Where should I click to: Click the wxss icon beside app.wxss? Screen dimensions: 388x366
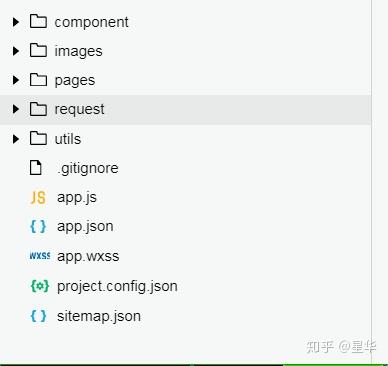[40, 256]
